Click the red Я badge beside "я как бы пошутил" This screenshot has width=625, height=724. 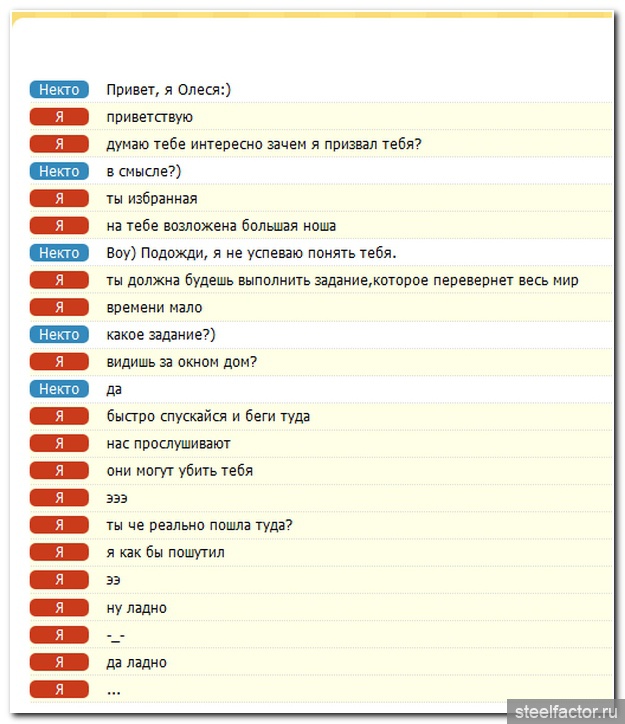click(59, 553)
